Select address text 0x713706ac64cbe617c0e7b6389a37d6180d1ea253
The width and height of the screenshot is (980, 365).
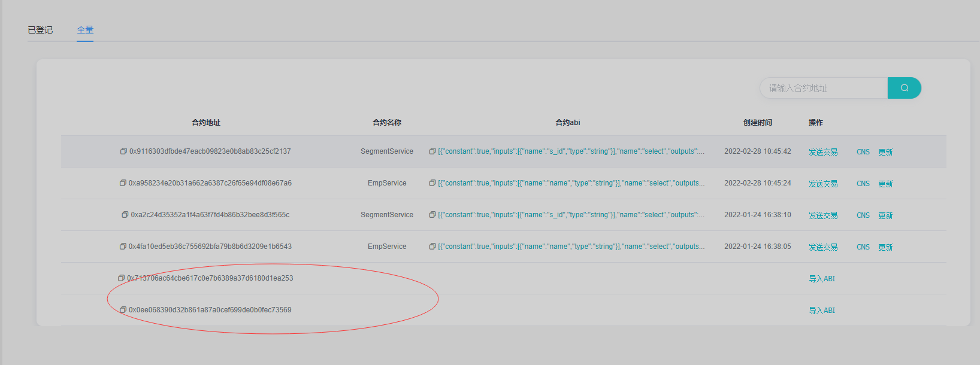210,278
